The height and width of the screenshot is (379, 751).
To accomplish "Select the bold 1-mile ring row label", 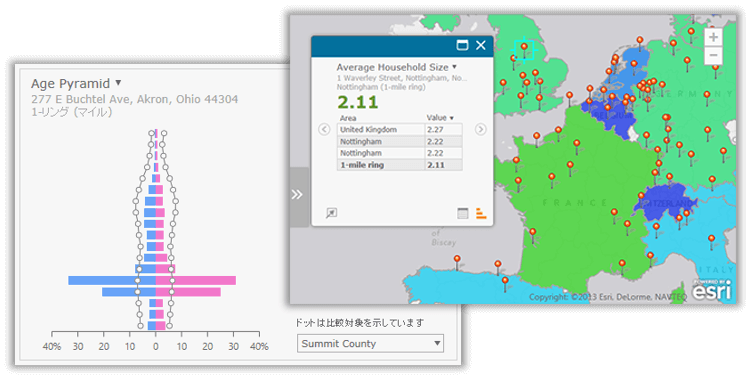I will pyautogui.click(x=362, y=165).
